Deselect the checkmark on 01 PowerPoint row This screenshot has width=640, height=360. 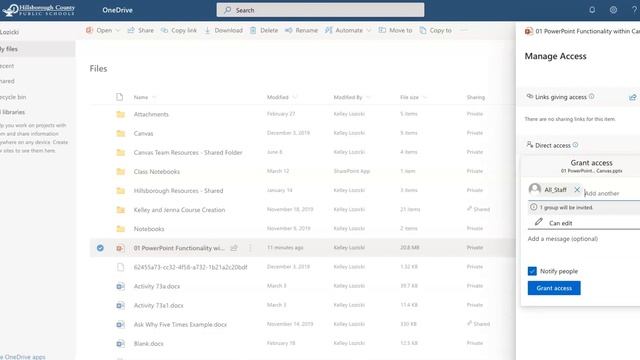pos(100,248)
